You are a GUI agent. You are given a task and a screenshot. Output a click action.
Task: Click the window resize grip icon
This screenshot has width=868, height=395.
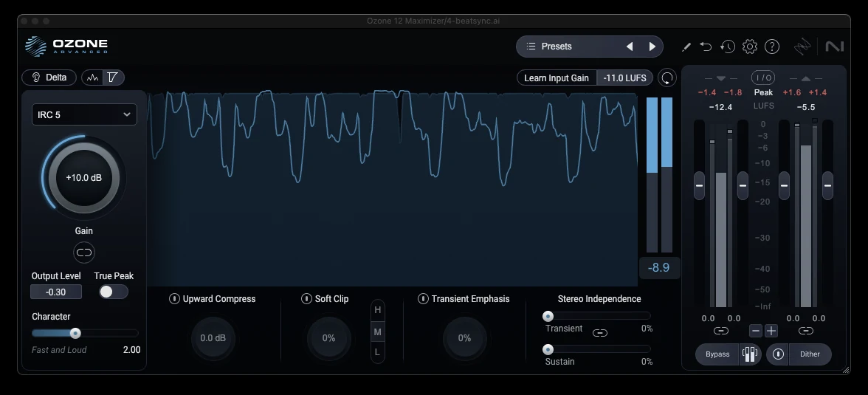(x=845, y=369)
